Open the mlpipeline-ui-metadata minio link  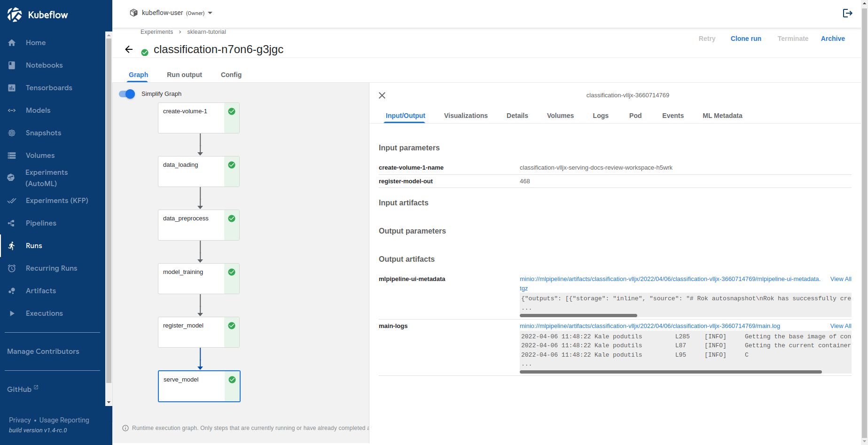670,283
